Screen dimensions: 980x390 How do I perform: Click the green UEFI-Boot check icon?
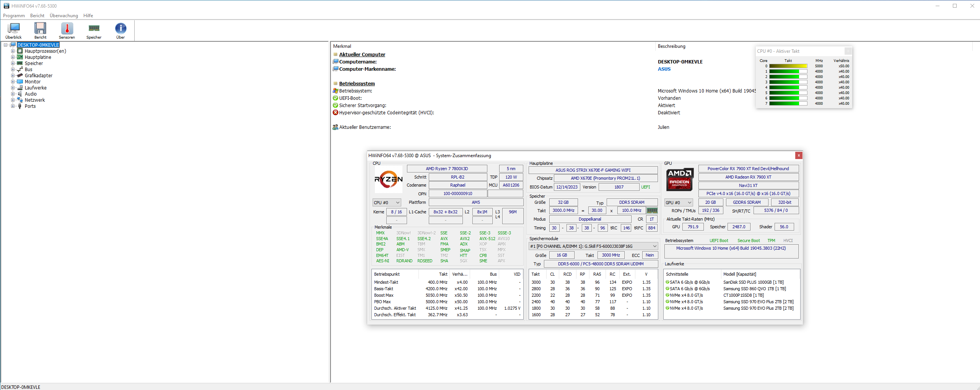tap(335, 98)
